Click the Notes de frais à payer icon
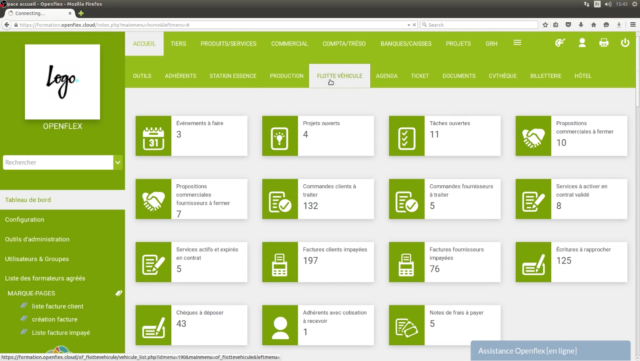Image resolution: width=640 pixels, height=361 pixels. (407, 325)
